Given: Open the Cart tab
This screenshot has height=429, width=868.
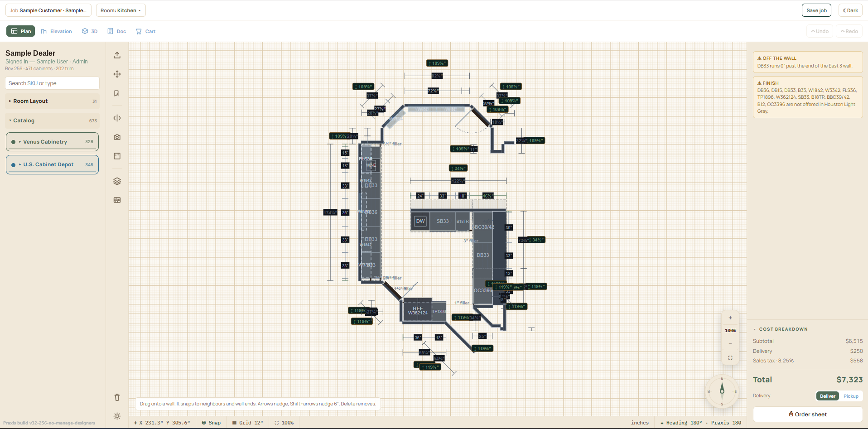Looking at the screenshot, I should click(146, 31).
